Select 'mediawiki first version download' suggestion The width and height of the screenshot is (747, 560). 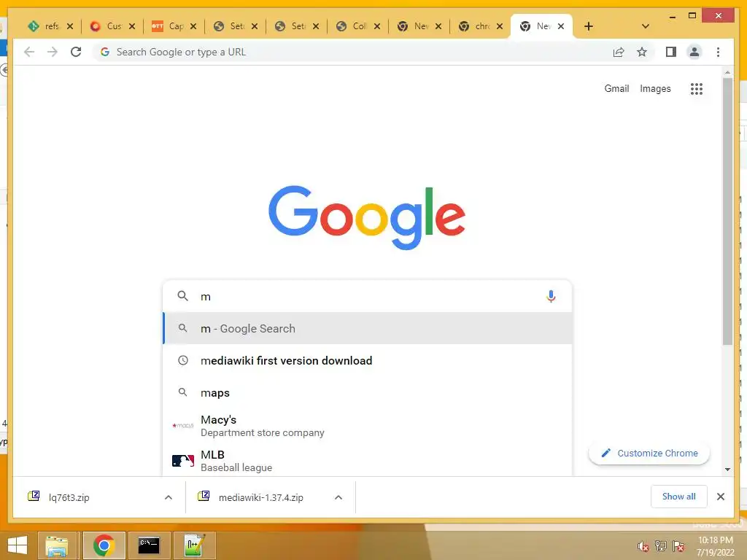click(368, 360)
